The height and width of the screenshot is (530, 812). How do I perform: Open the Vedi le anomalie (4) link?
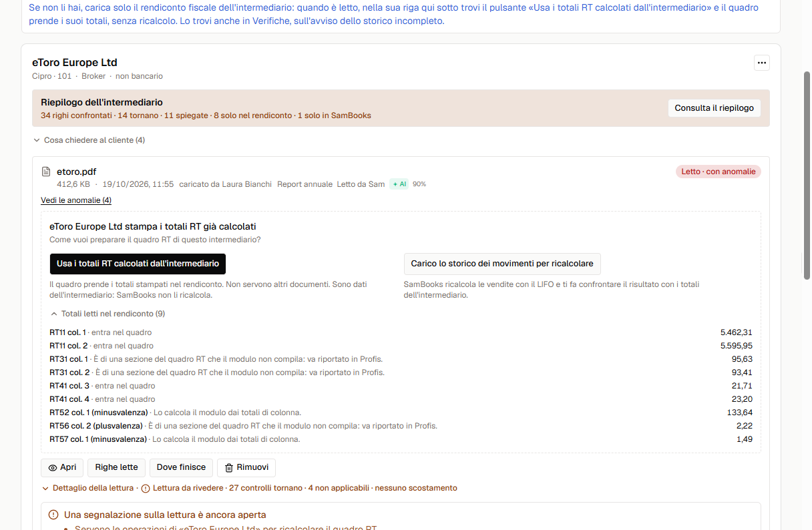coord(76,200)
